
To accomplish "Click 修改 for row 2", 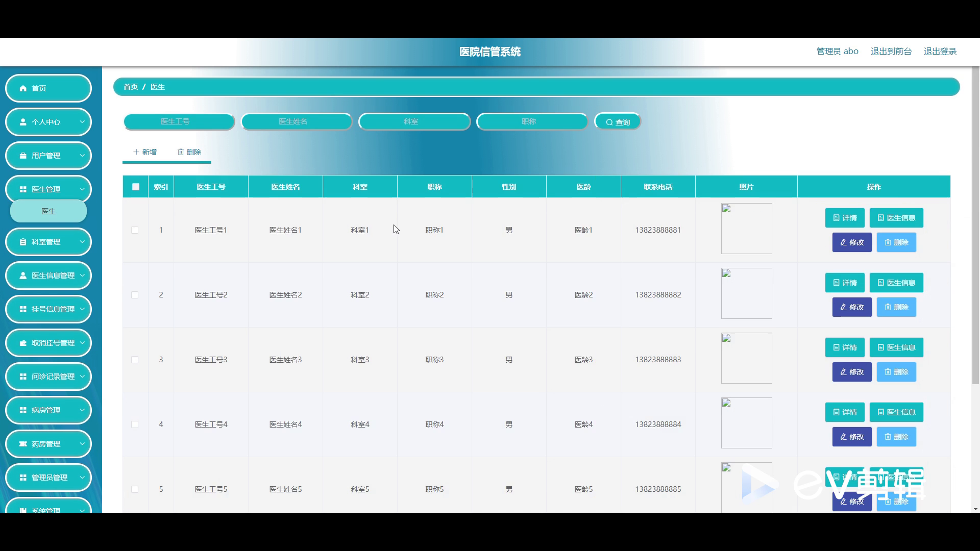I will click(x=852, y=307).
